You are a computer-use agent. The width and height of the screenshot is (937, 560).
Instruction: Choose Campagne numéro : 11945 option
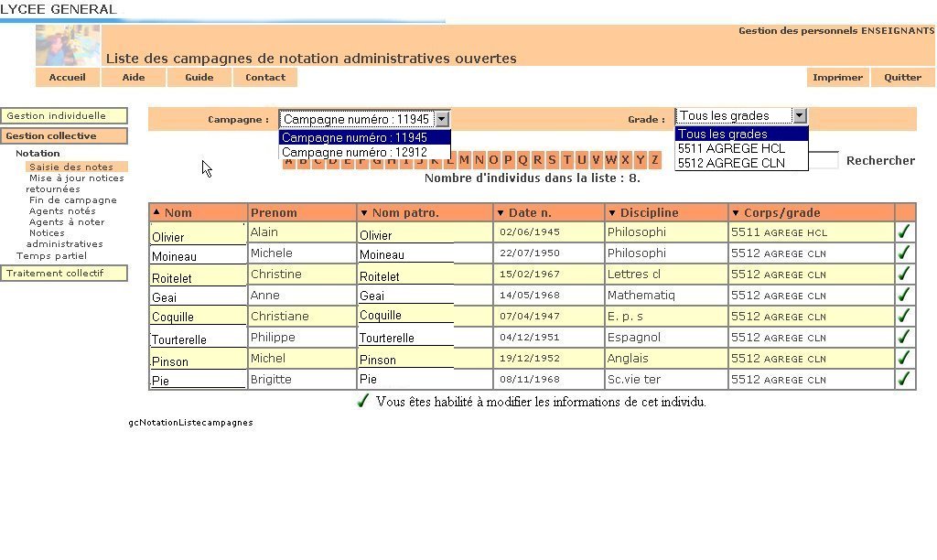pyautogui.click(x=364, y=137)
